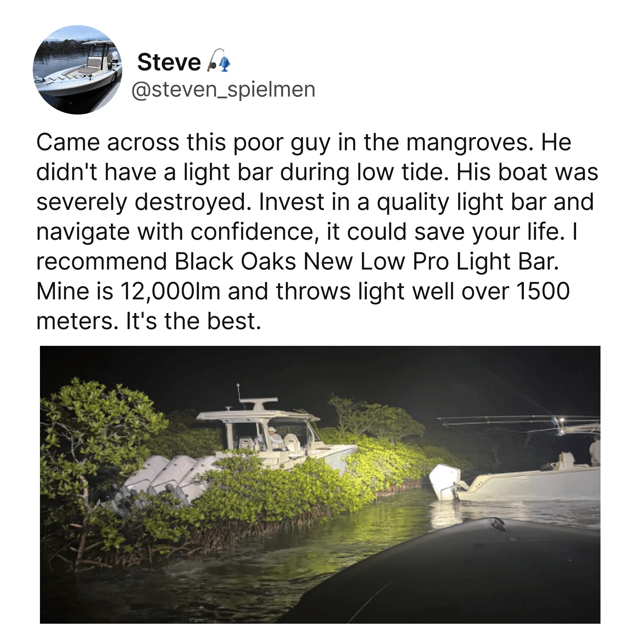Click the phrase "Black Oaks New Low"
The image size is (644, 644).
tap(264, 261)
